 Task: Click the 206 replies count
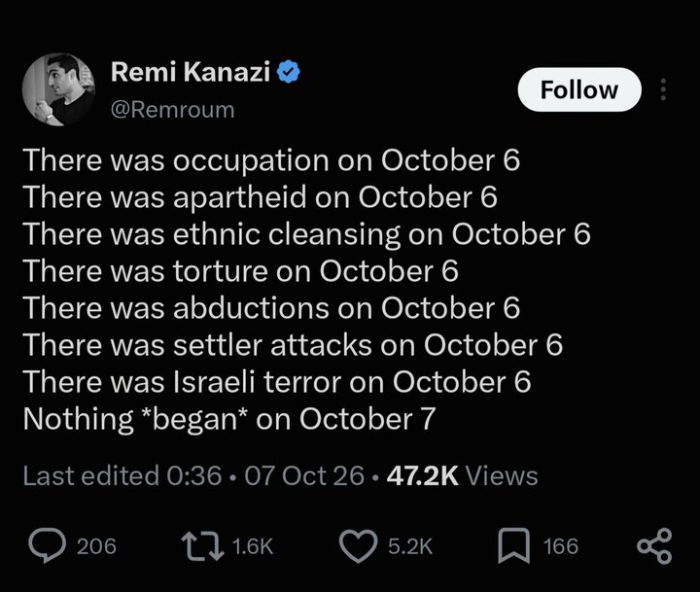coord(96,546)
